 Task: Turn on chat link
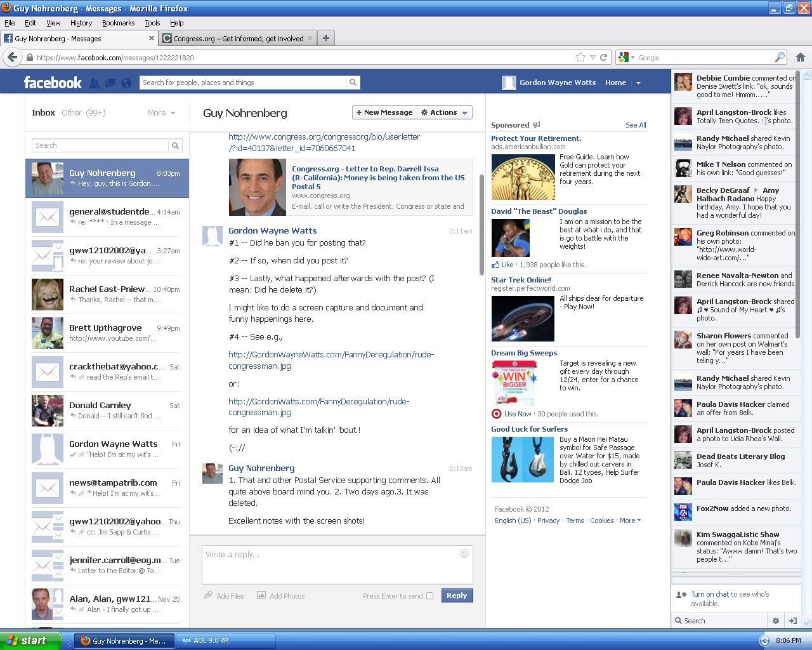pyautogui.click(x=710, y=594)
